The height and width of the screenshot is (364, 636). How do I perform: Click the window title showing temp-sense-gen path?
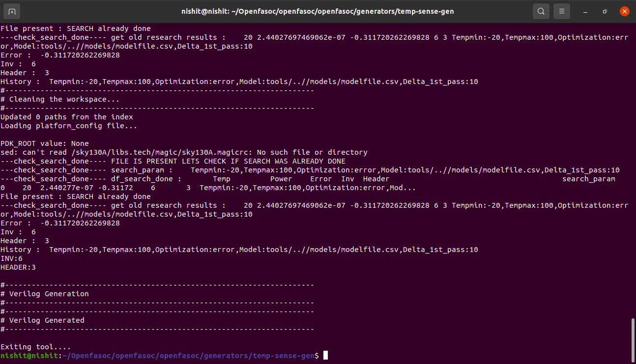[318, 11]
